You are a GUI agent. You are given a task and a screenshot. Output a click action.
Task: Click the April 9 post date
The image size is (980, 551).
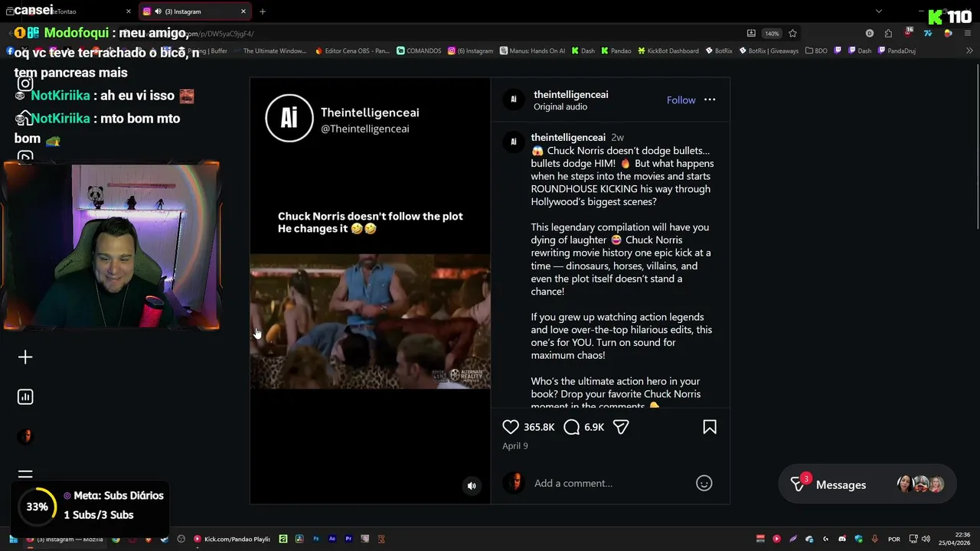tap(514, 445)
